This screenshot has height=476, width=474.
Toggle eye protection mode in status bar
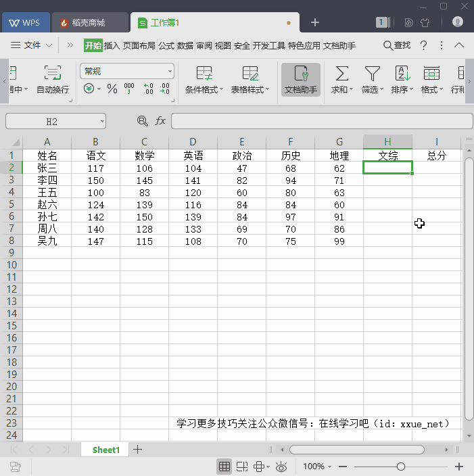coord(281,467)
